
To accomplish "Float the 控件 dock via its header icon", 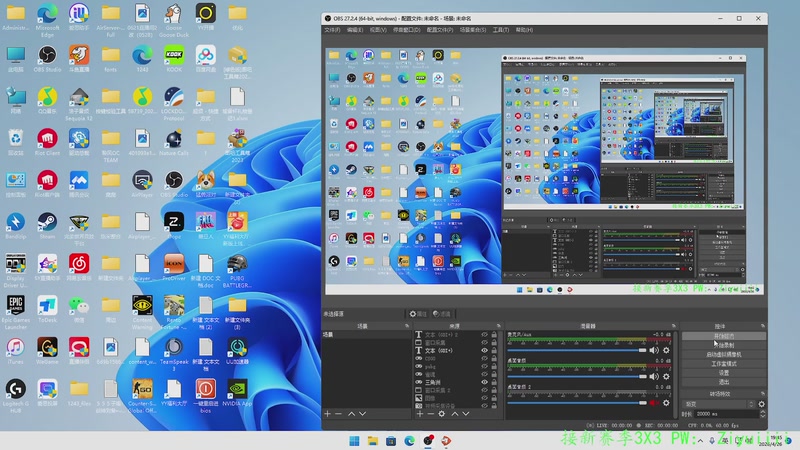I will (x=763, y=326).
